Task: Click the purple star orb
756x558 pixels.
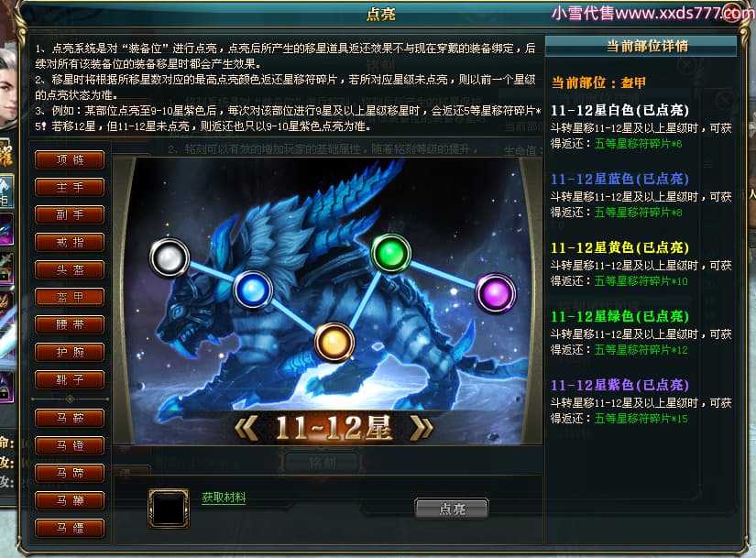Action: pyautogui.click(x=496, y=293)
